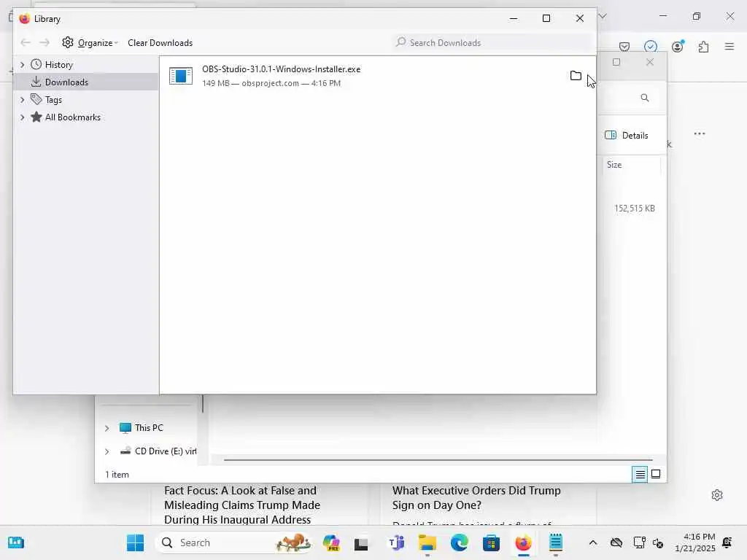The image size is (747, 560).
Task: Open Firefox extensions puzzle icon
Action: (704, 47)
